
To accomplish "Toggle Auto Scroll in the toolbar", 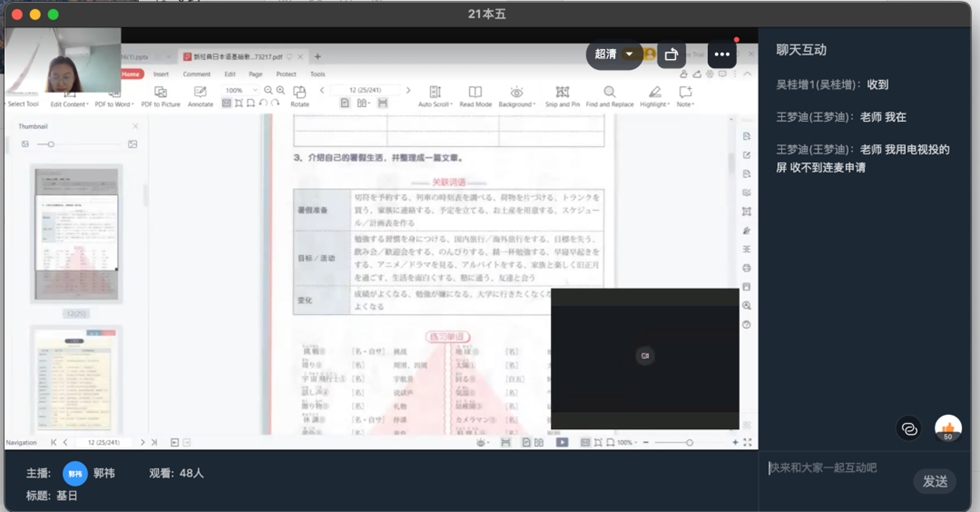I will [434, 92].
